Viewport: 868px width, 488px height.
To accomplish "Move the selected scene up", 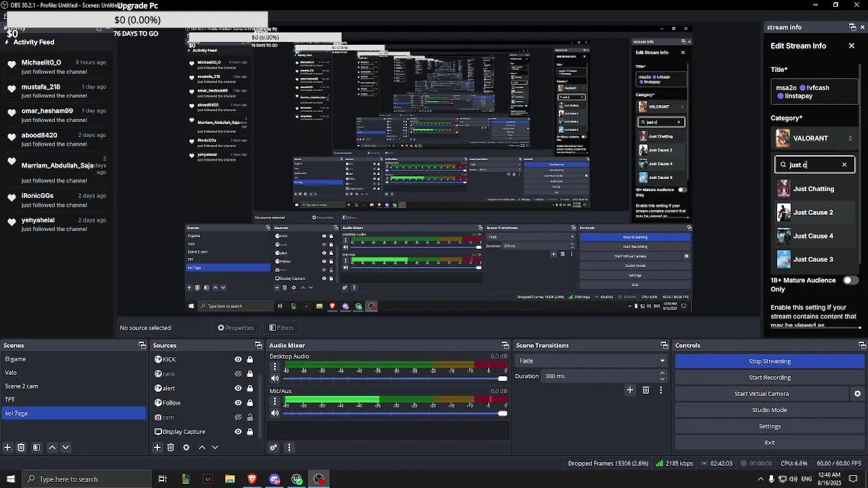I will click(x=52, y=447).
